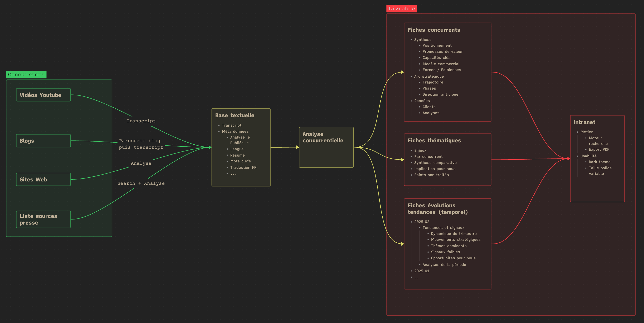
Task: Select the Synthèse bullet in Fiches concurrents
Action: tap(423, 40)
